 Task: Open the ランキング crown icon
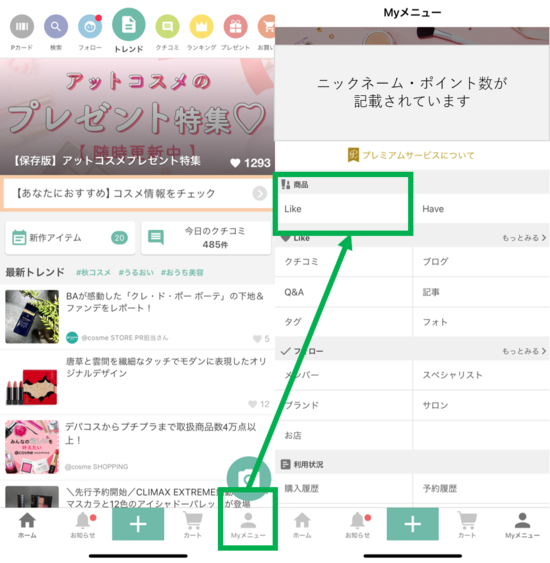click(x=201, y=27)
